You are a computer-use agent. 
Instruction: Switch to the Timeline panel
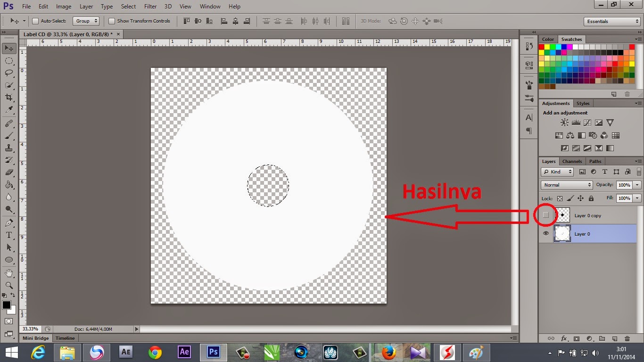click(x=65, y=338)
